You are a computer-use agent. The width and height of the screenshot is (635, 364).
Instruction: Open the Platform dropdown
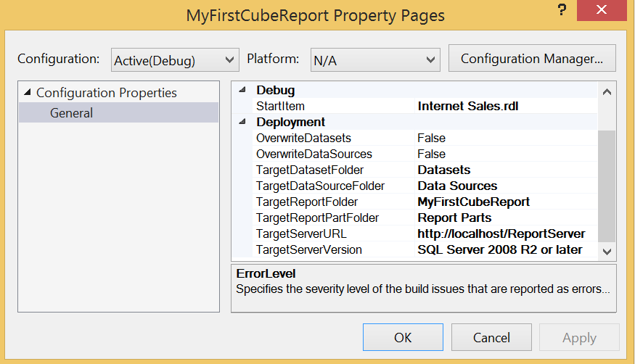tap(374, 60)
